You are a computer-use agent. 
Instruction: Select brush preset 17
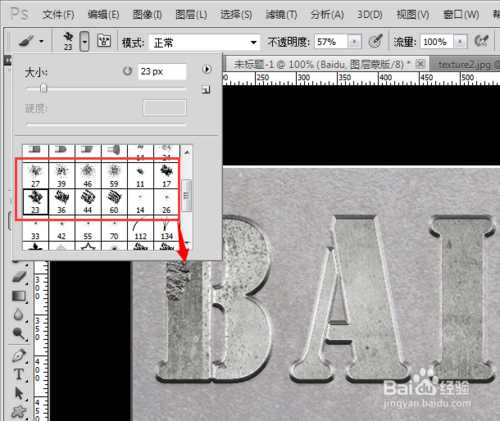click(x=166, y=176)
